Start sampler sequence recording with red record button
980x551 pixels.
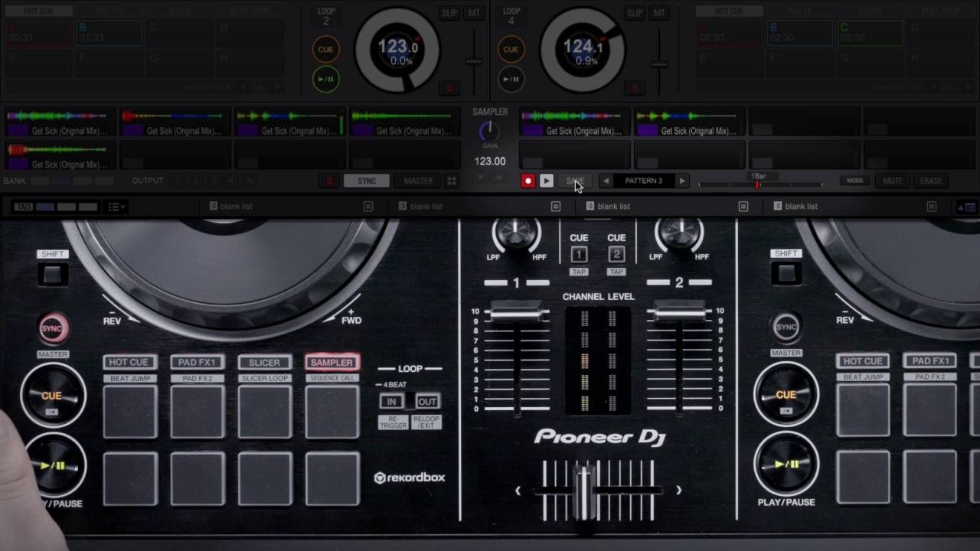[528, 181]
